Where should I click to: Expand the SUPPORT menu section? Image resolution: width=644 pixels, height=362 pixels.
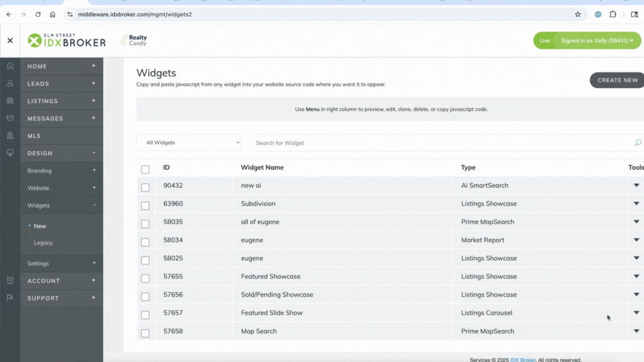pos(61,298)
